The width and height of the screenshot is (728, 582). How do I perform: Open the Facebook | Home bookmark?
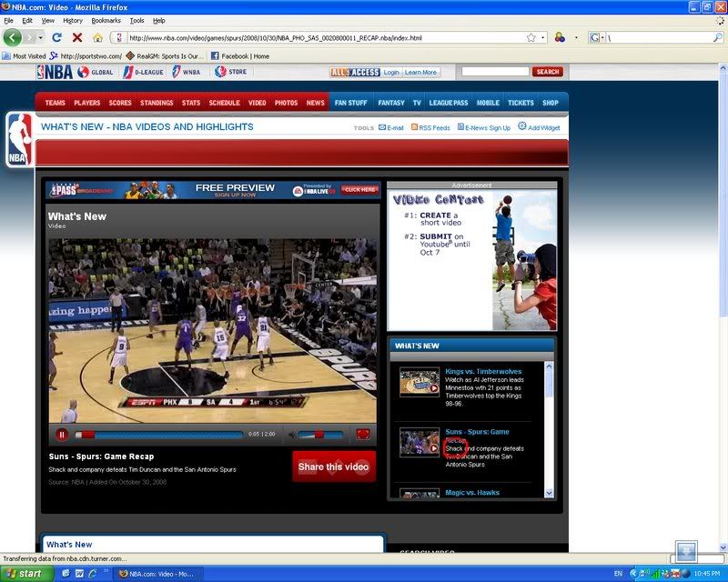(x=240, y=56)
